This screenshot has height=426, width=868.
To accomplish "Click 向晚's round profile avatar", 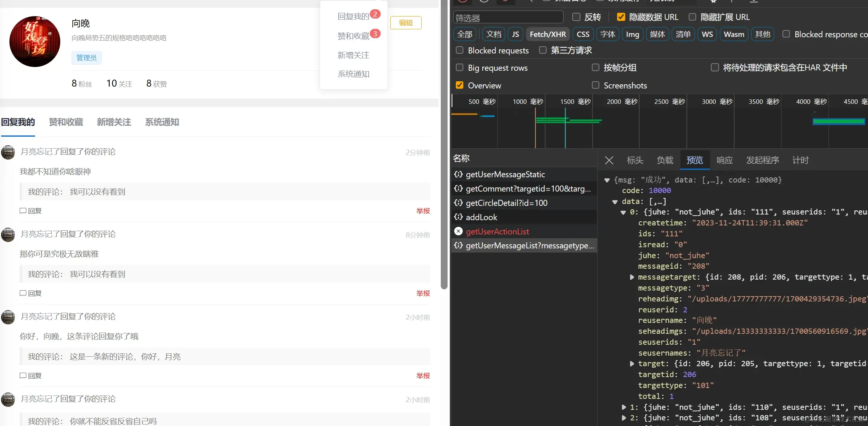I will click(x=35, y=41).
